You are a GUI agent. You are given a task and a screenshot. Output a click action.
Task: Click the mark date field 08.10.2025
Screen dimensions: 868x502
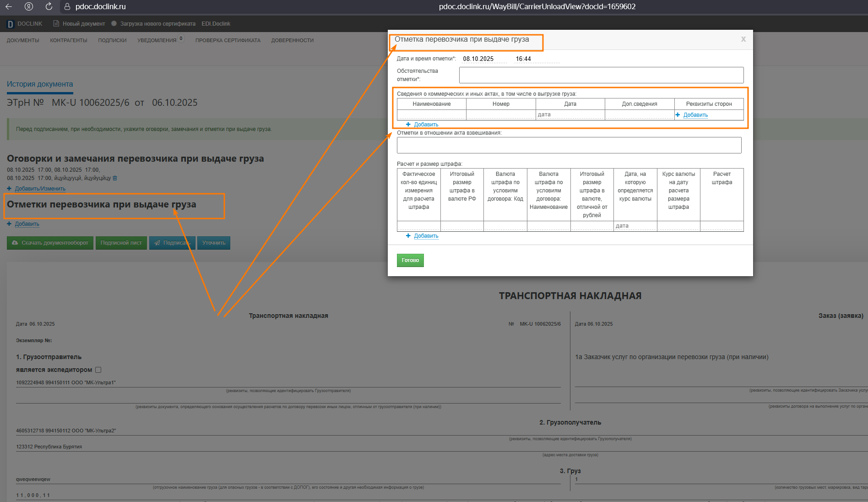484,59
